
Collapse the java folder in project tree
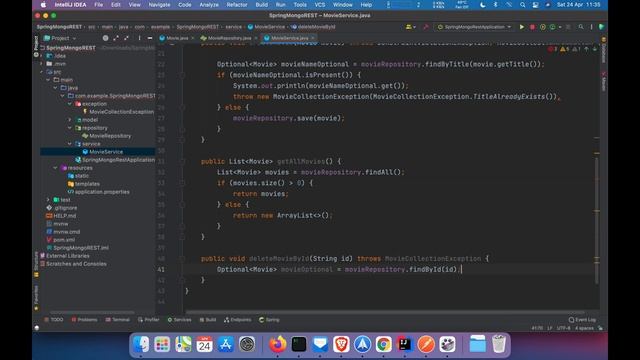coord(56,88)
